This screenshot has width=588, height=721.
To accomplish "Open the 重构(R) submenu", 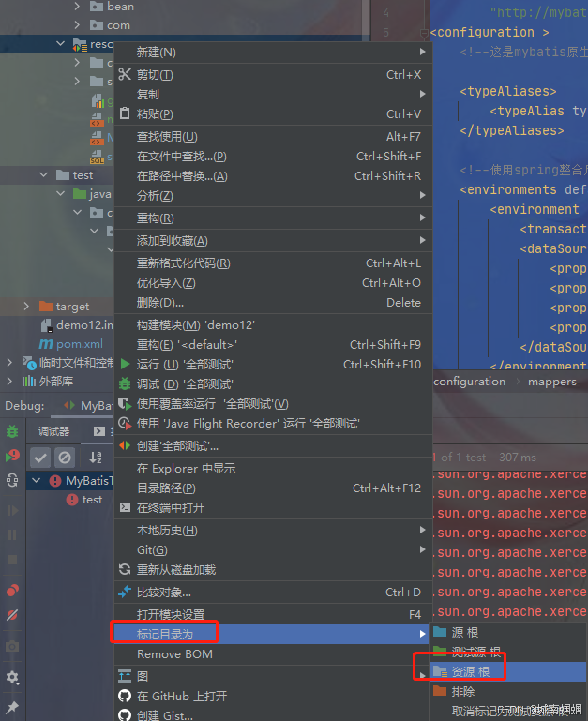I will pos(273,218).
